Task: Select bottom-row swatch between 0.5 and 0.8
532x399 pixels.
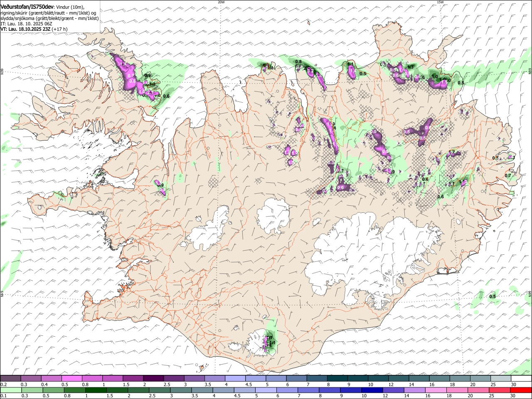Action: [53, 390]
